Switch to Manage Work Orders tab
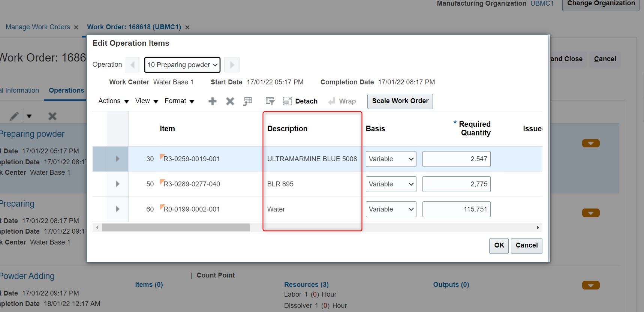Screen dimensions: 644x312 pos(38,27)
